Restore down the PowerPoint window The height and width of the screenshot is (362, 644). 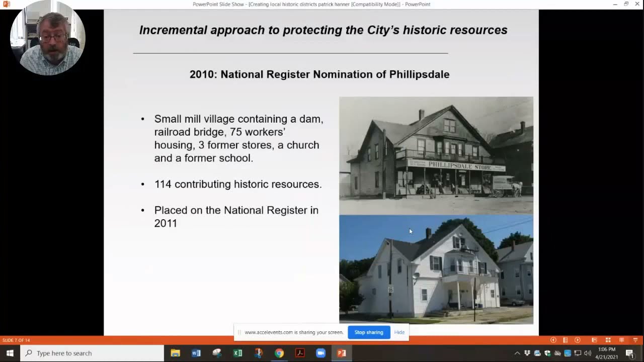626,4
